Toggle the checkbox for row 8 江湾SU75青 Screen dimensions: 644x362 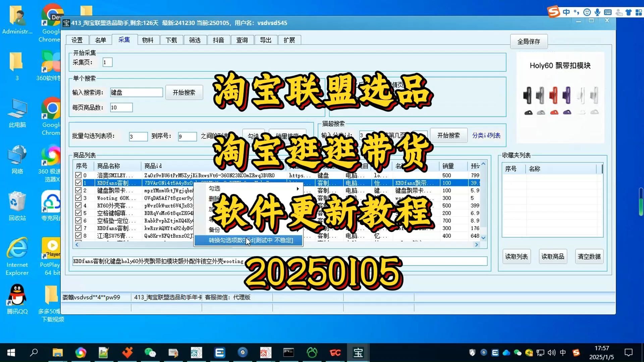point(78,236)
